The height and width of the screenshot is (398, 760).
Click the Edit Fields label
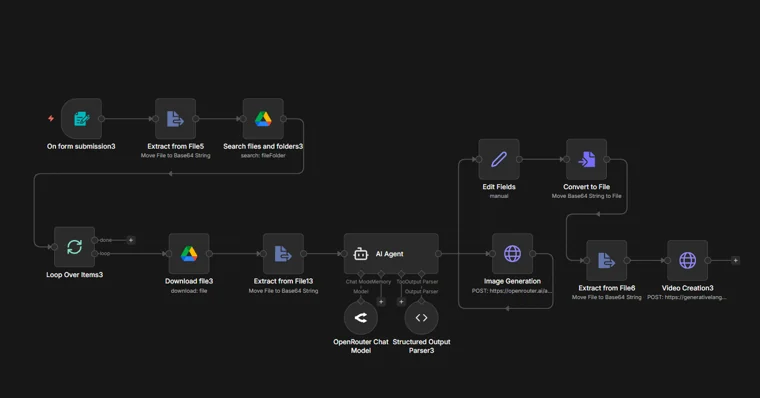click(x=499, y=187)
